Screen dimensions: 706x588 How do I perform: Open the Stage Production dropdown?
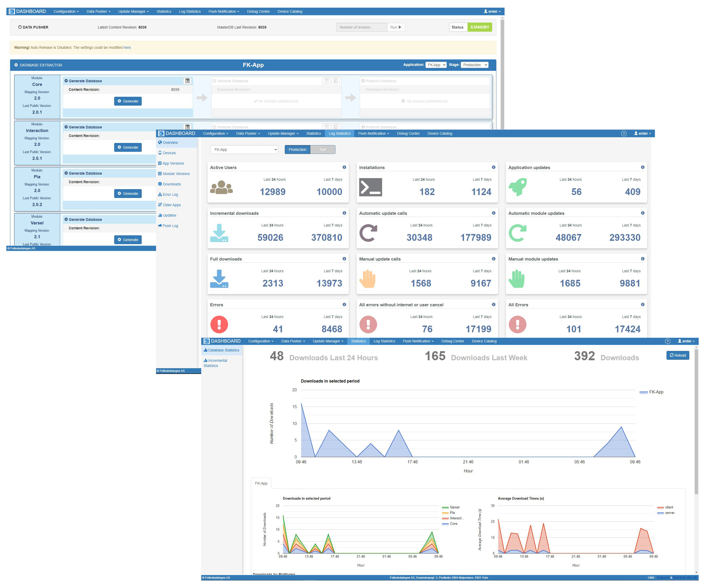click(x=474, y=65)
